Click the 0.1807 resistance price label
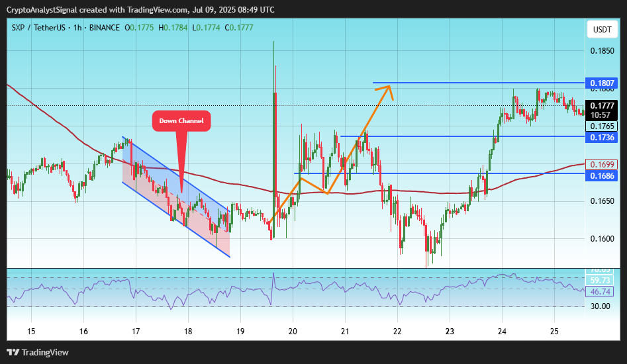 601,83
